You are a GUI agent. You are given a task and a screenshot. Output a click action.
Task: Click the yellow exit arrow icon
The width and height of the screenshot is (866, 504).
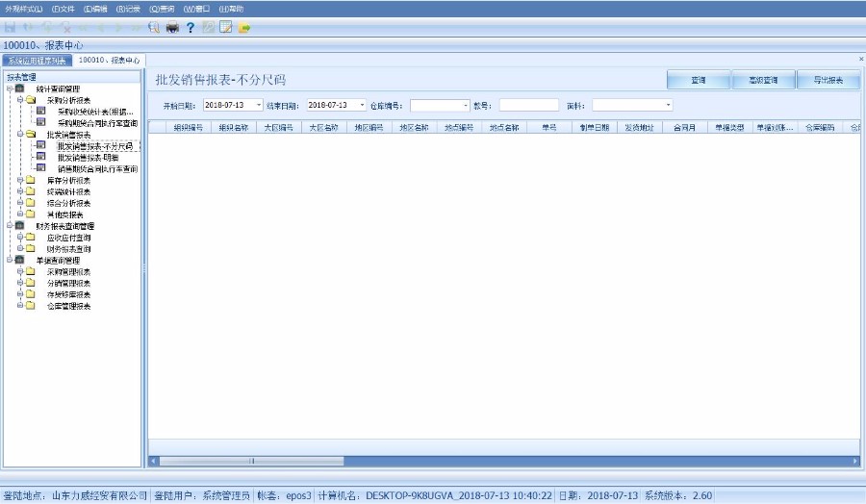pyautogui.click(x=244, y=27)
